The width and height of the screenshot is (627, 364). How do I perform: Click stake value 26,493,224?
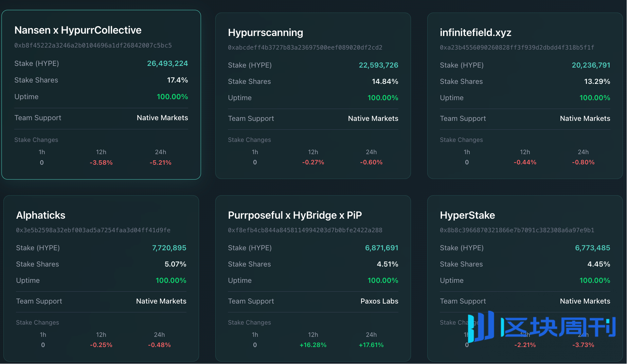pos(167,63)
